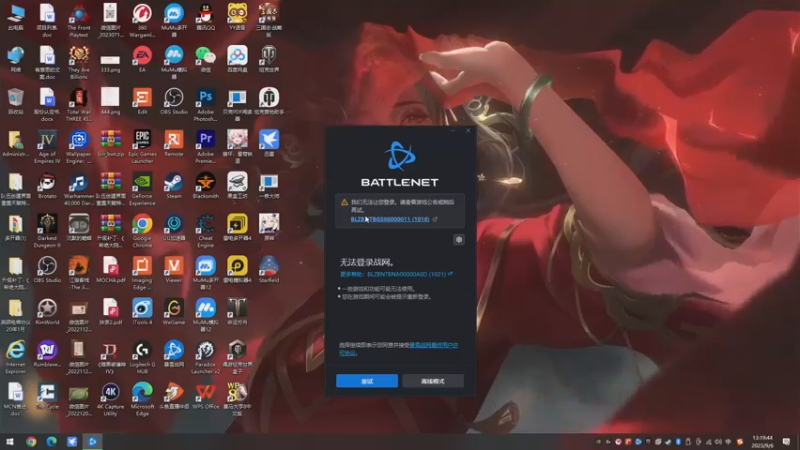This screenshot has width=800, height=450.
Task: Select the Google Chrome desktop icon
Action: click(142, 231)
